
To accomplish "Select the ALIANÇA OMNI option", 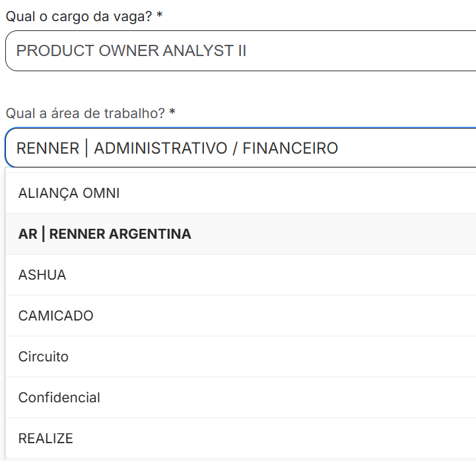I will (69, 193).
